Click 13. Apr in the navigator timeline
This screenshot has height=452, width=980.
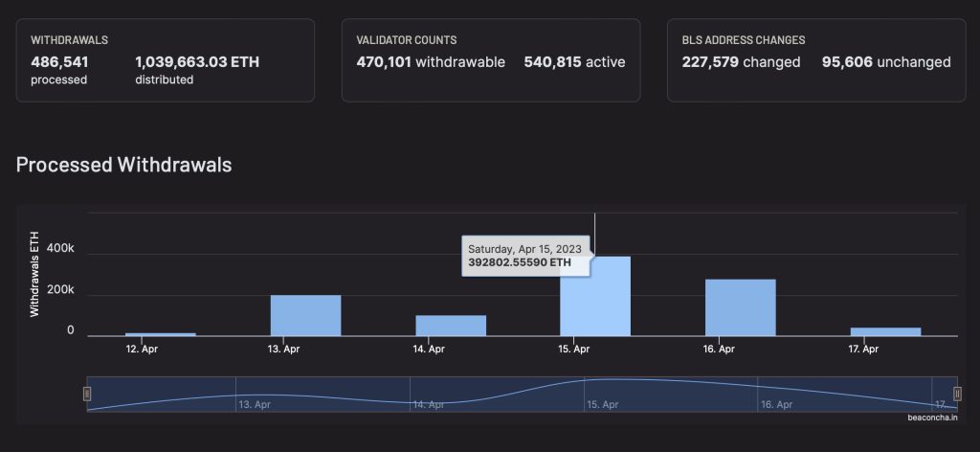coord(256,405)
